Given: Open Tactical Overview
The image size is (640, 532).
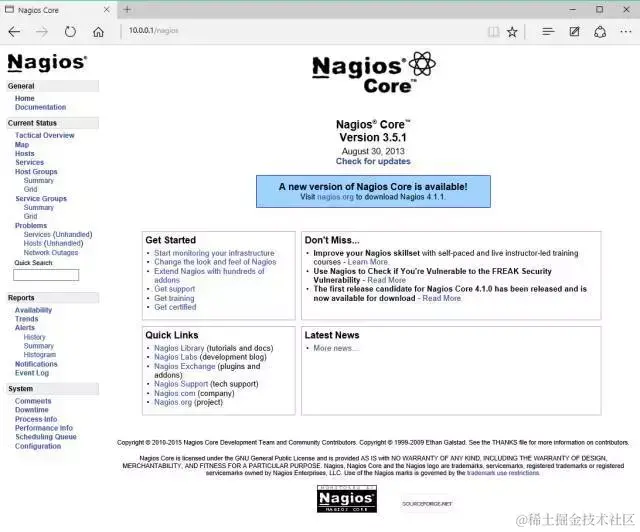Looking at the screenshot, I should pos(44,135).
